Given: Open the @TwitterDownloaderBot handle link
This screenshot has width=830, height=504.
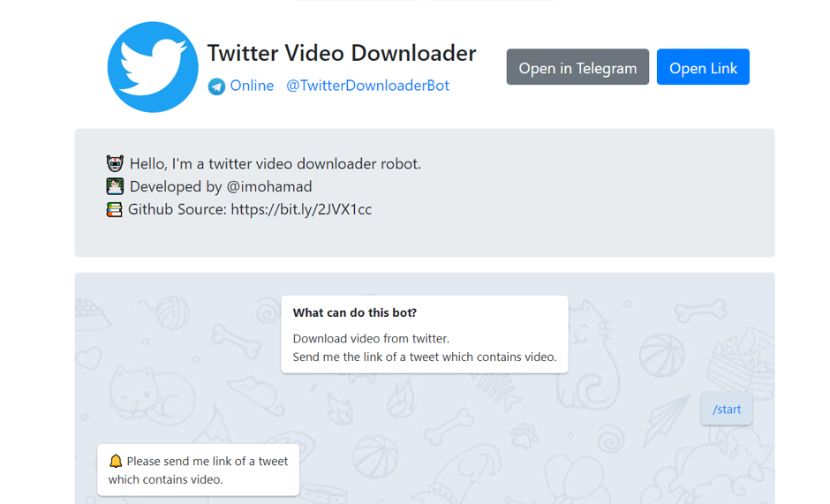Looking at the screenshot, I should coord(367,86).
